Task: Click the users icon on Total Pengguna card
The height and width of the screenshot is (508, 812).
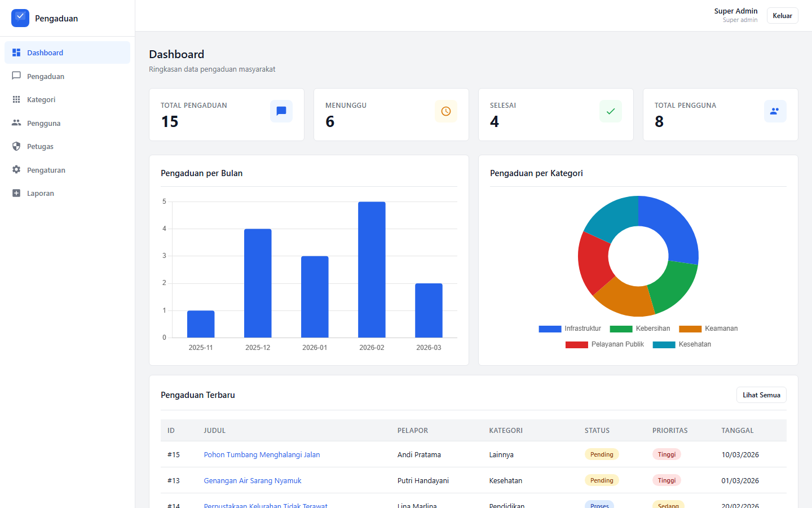Action: [775, 111]
